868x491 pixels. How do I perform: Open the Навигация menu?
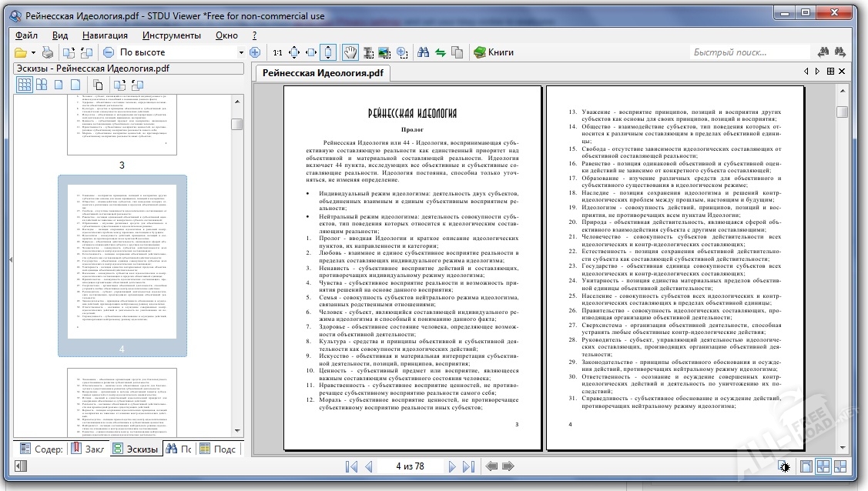click(x=105, y=35)
